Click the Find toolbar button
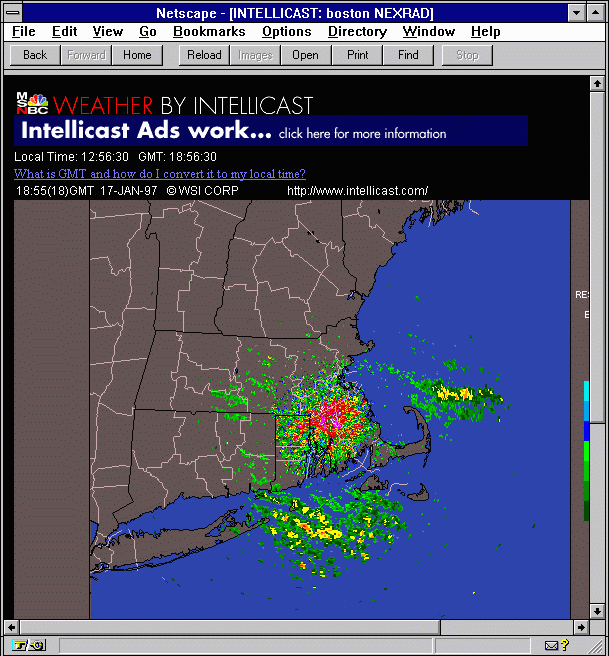Screen dimensions: 609x656 [x=408, y=55]
